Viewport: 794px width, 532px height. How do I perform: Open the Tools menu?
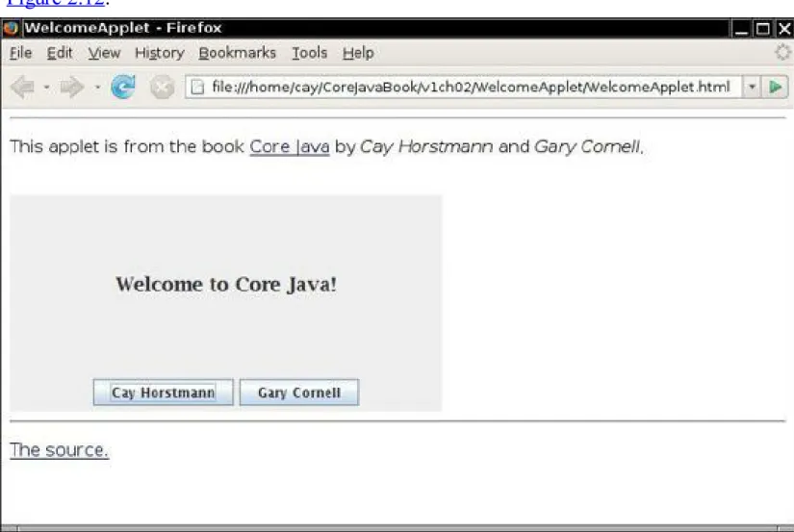click(309, 53)
